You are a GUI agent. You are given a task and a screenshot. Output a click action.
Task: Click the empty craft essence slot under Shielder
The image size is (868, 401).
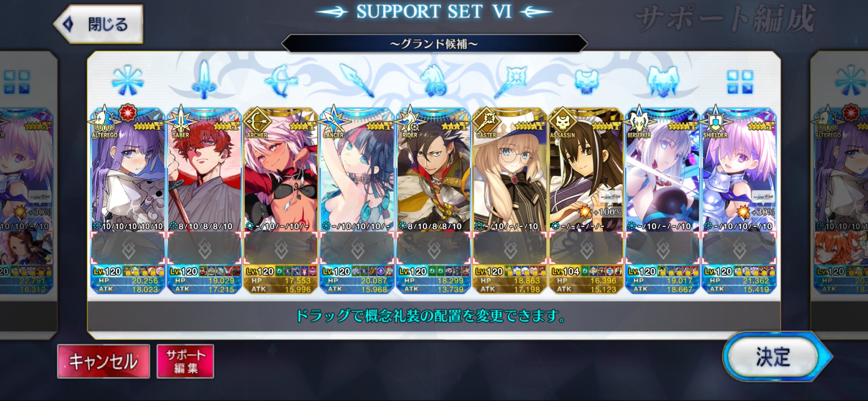coord(739,249)
